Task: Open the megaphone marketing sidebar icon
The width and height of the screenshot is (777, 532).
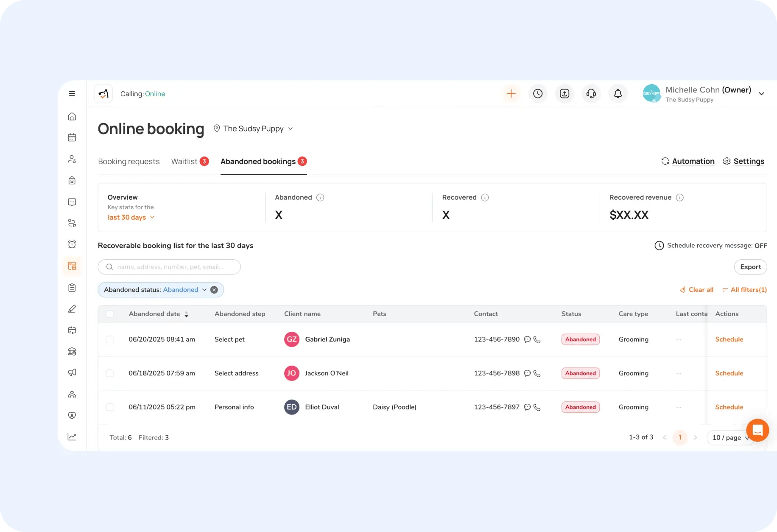Action: click(x=72, y=372)
